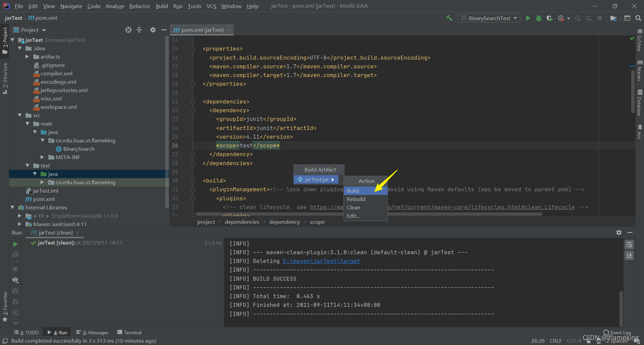This screenshot has width=644, height=345.
Task: Hide the Project tool window
Action: 164,30
